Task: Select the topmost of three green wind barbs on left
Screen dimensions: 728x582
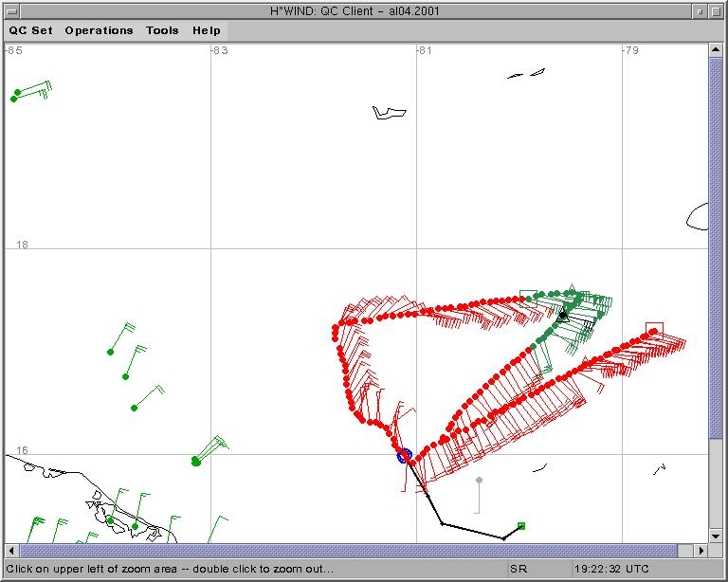Action: click(110, 352)
